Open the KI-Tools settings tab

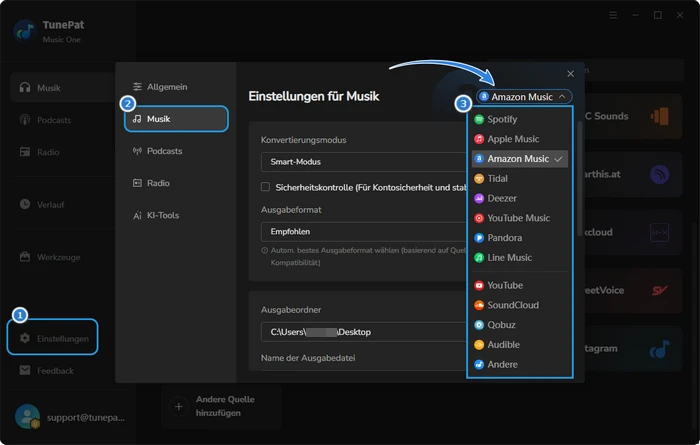coord(176,215)
